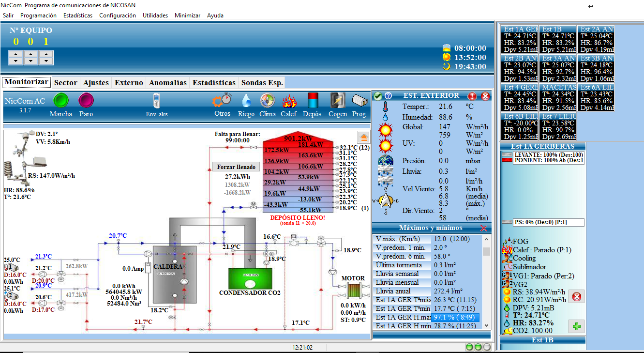Click the Sublimador icon

(508, 267)
